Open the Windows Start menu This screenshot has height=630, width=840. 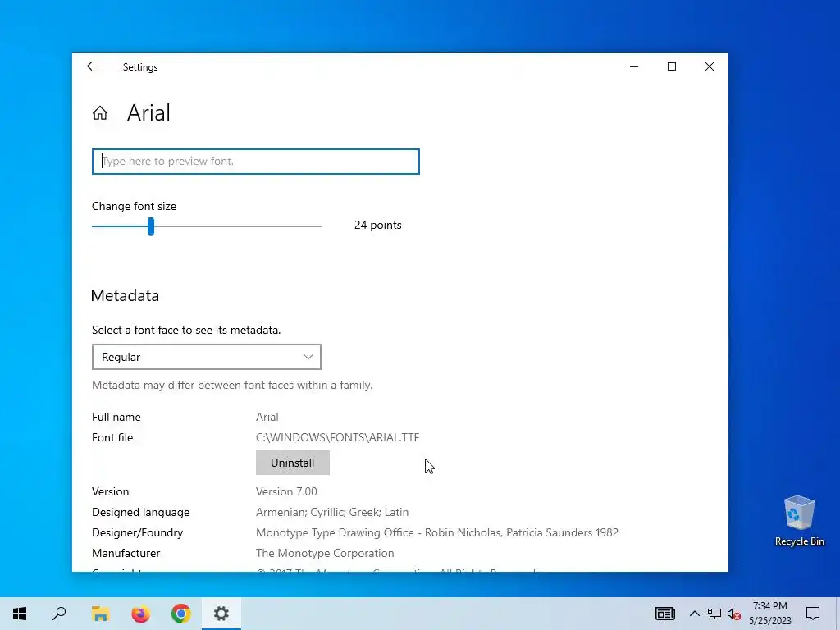pyautogui.click(x=20, y=614)
